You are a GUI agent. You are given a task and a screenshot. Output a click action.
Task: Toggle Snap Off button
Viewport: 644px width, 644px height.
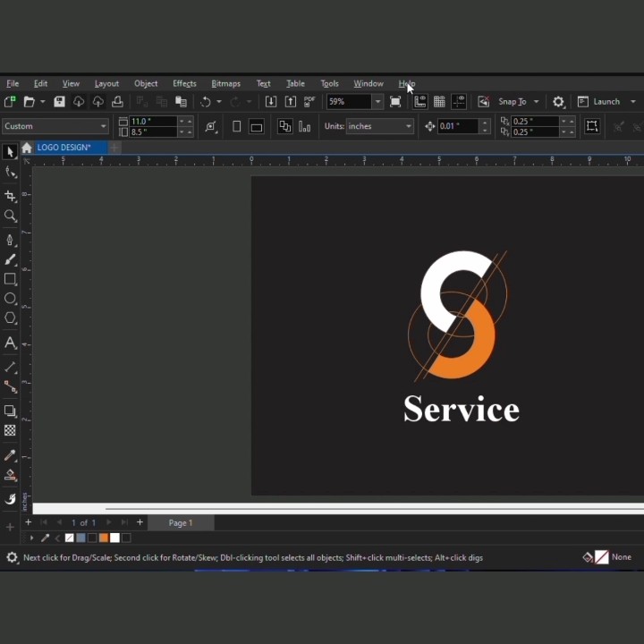click(x=483, y=101)
